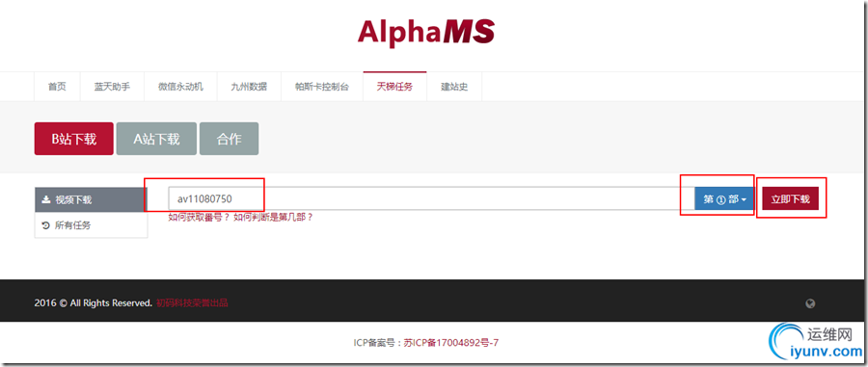Viewport: 868px width, 367px height.
Task: Open the 苏ICP备17004892号-7 link
Action: pyautogui.click(x=450, y=343)
